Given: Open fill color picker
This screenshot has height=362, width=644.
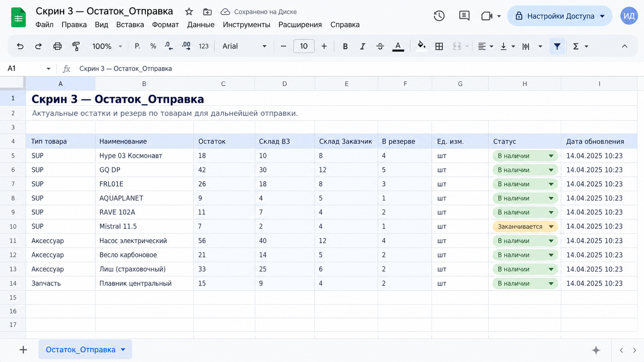Looking at the screenshot, I should click(421, 46).
